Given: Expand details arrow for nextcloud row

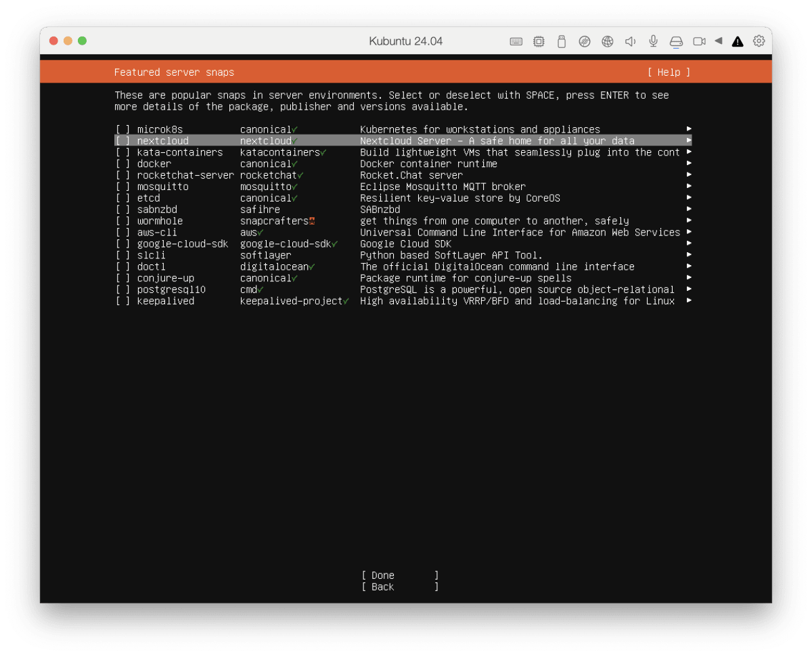Looking at the screenshot, I should pyautogui.click(x=689, y=140).
